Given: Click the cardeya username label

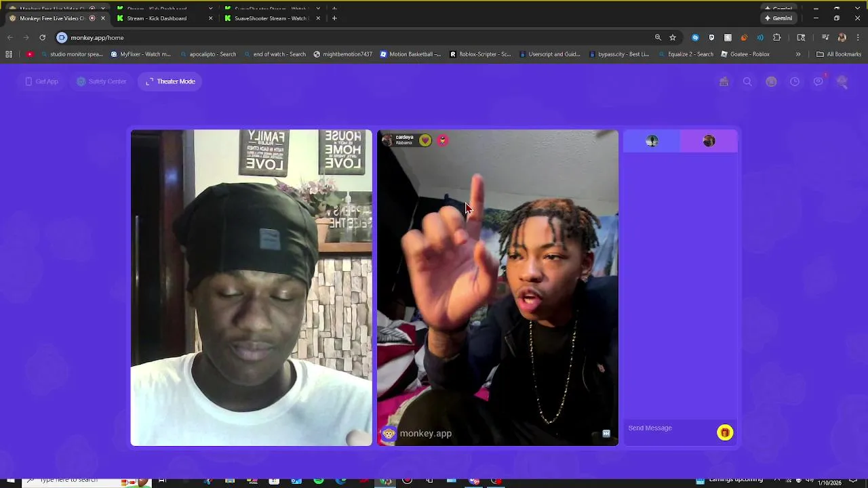Looking at the screenshot, I should (404, 137).
